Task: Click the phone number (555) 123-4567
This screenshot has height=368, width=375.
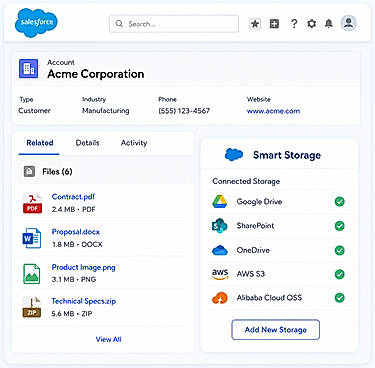Action: pos(184,111)
